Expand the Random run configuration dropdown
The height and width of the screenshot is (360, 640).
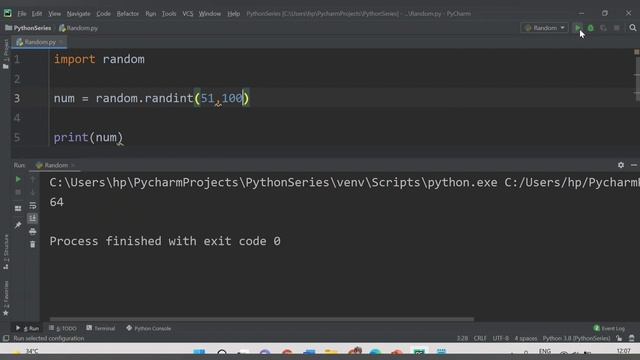point(545,28)
